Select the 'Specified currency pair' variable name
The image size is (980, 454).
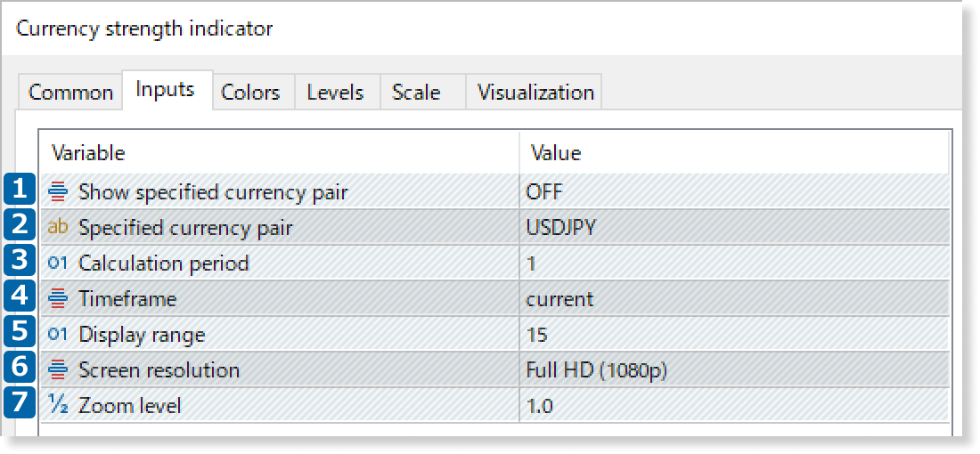coord(185,228)
